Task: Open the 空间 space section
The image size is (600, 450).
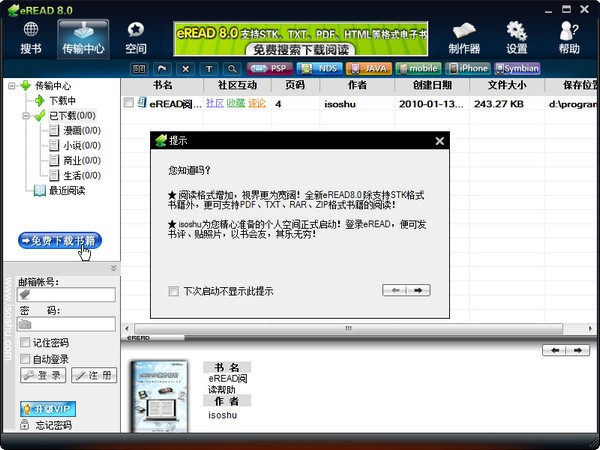Action: pos(136,38)
